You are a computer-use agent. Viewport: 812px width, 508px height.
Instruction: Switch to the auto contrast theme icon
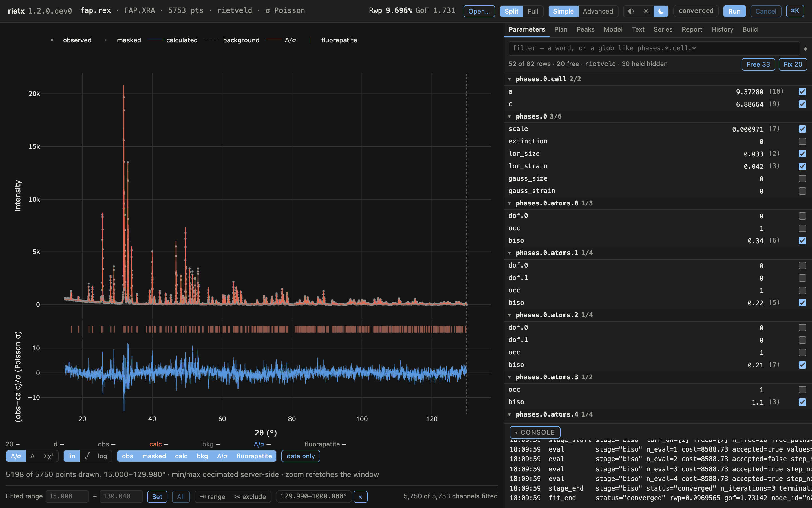[x=631, y=11]
